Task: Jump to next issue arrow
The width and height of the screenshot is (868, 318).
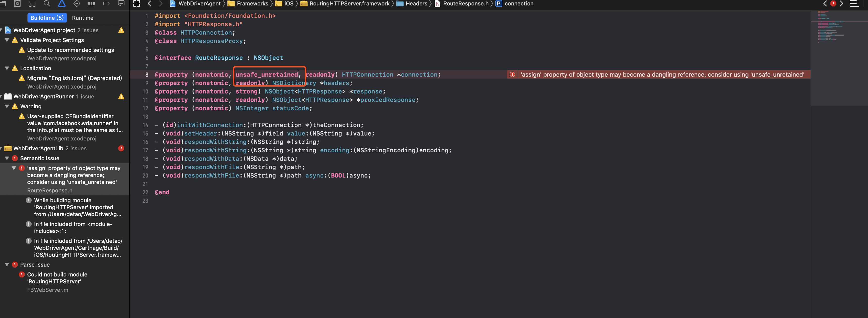Action: click(841, 4)
